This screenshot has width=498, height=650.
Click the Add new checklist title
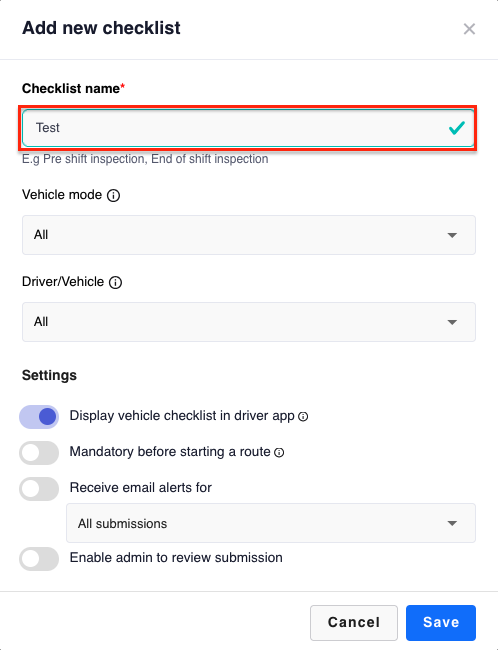coord(101,28)
